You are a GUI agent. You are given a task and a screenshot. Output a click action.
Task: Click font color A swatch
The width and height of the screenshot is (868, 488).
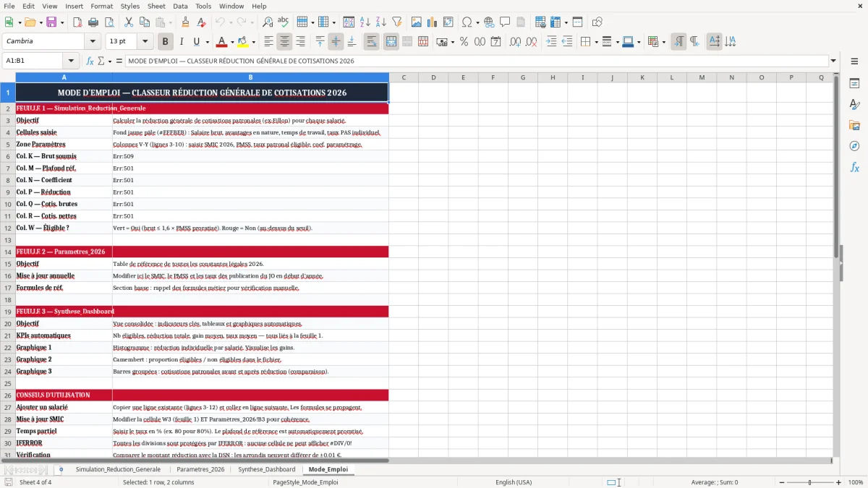point(222,42)
